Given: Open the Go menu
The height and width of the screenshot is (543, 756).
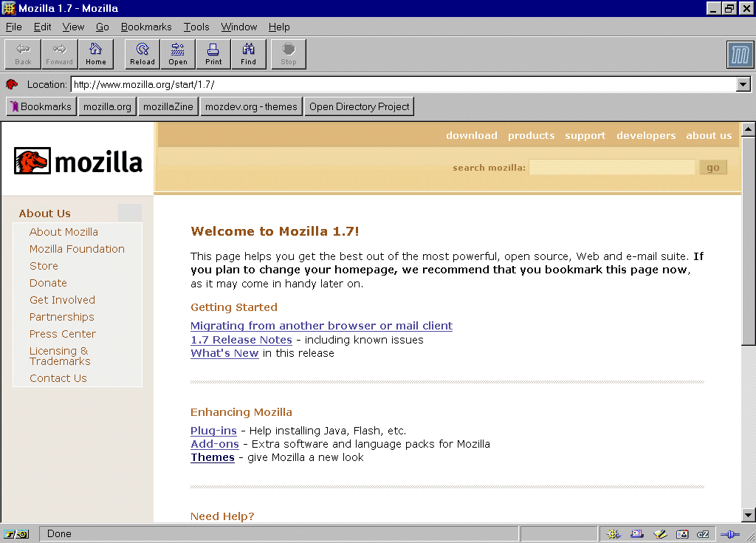Looking at the screenshot, I should (102, 27).
